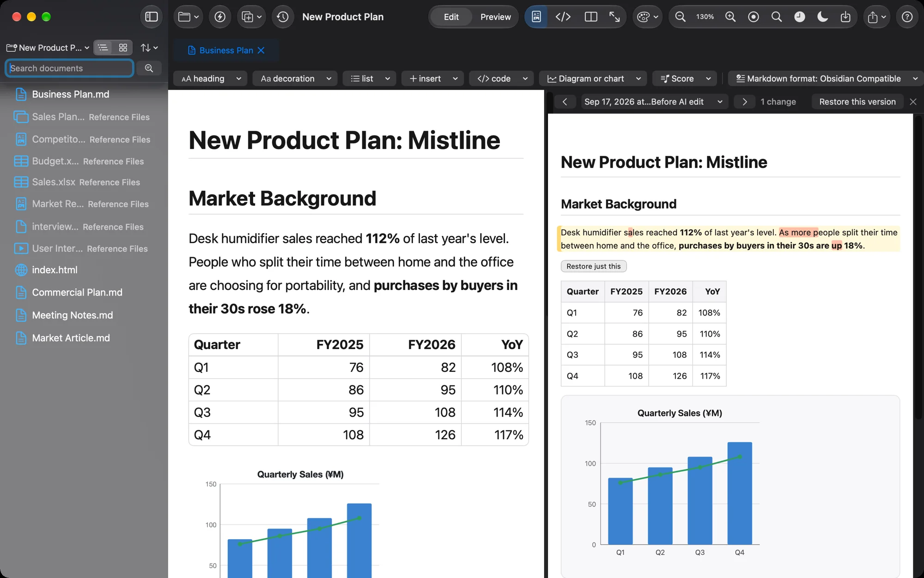Close the Business Plan tab
This screenshot has height=578, width=924.
click(x=261, y=50)
